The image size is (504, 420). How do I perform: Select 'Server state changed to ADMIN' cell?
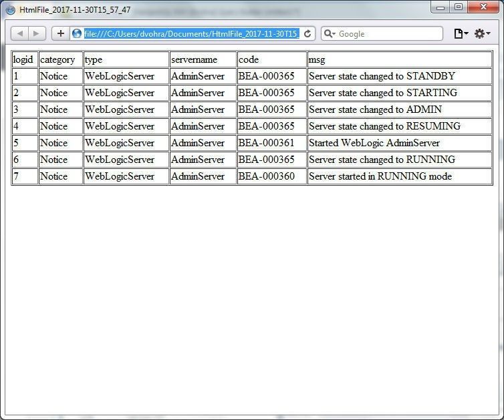tap(400, 110)
